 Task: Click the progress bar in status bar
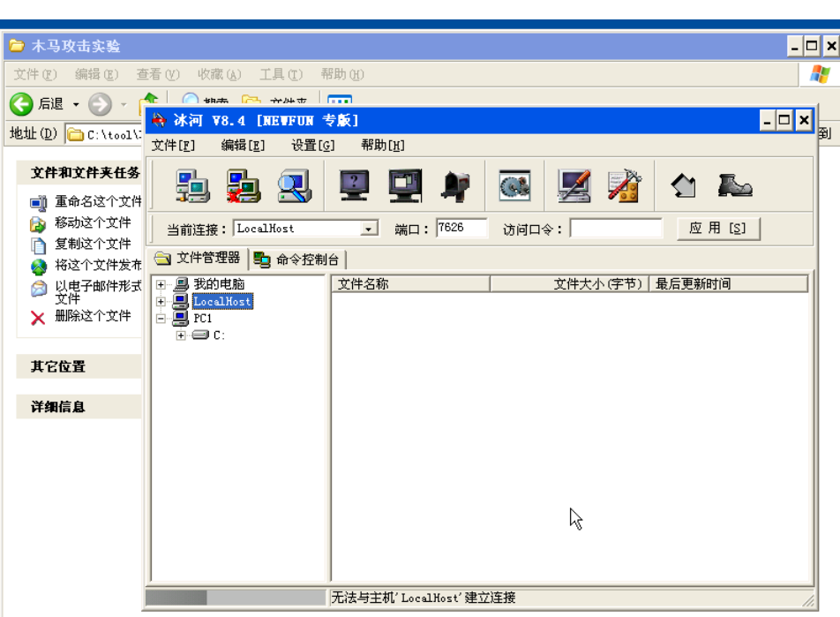(236, 598)
